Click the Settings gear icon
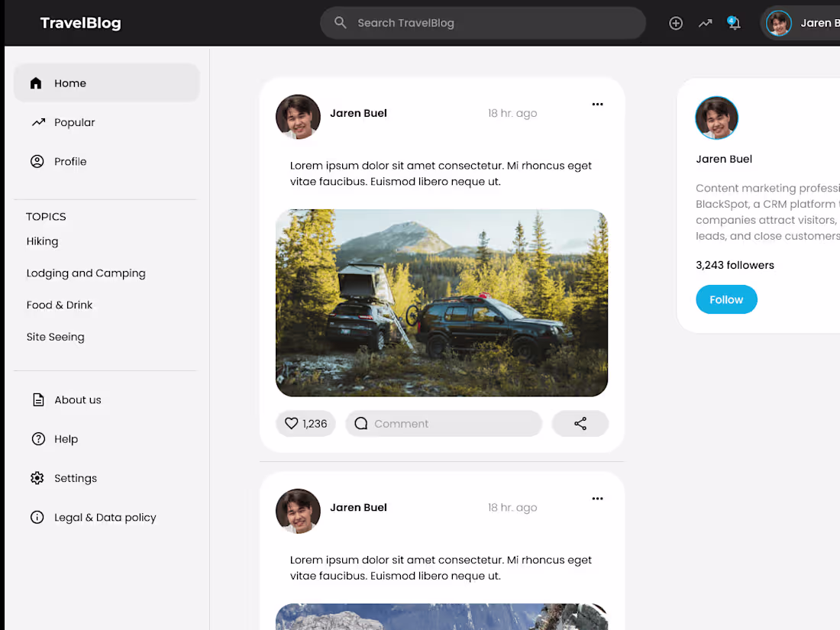The image size is (840, 630). click(x=37, y=478)
